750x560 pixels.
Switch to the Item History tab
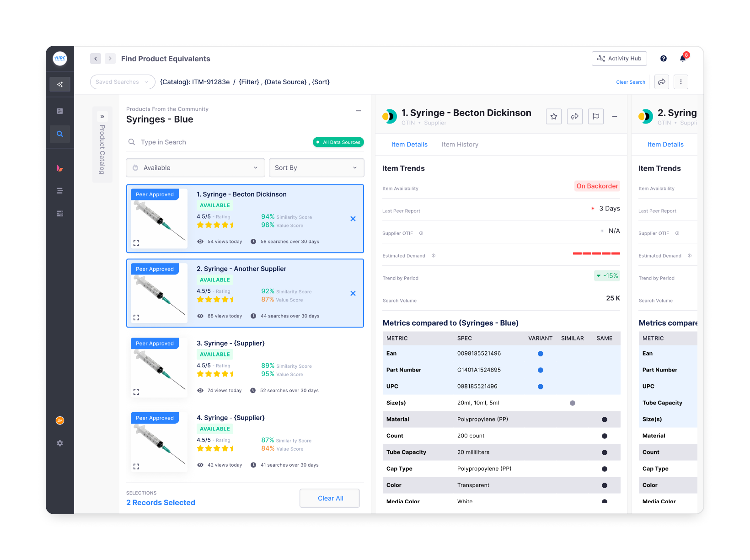pos(460,145)
